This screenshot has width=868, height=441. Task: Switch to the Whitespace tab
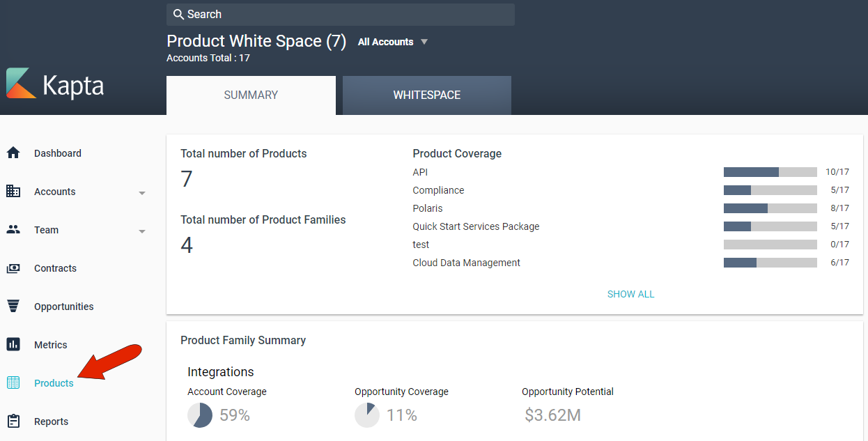click(x=426, y=95)
